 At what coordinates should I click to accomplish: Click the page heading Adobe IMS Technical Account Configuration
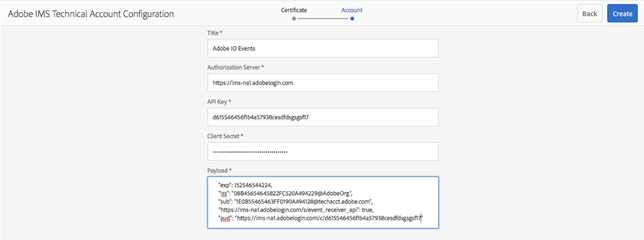[91, 14]
